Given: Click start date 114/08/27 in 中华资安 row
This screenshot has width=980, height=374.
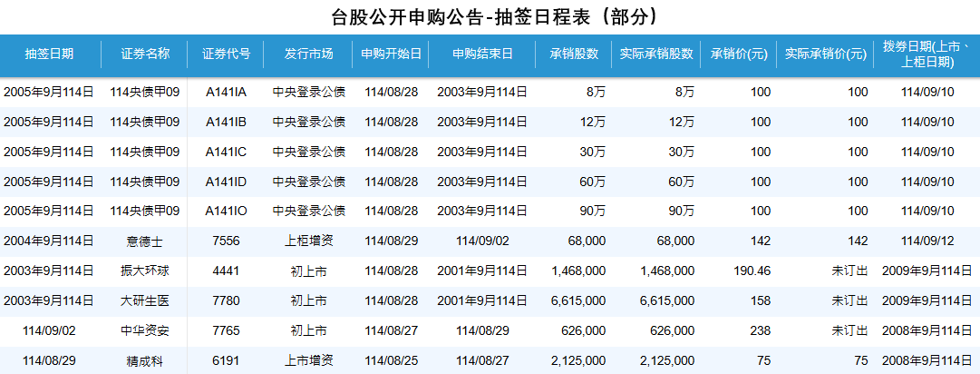Looking at the screenshot, I should click(392, 330).
